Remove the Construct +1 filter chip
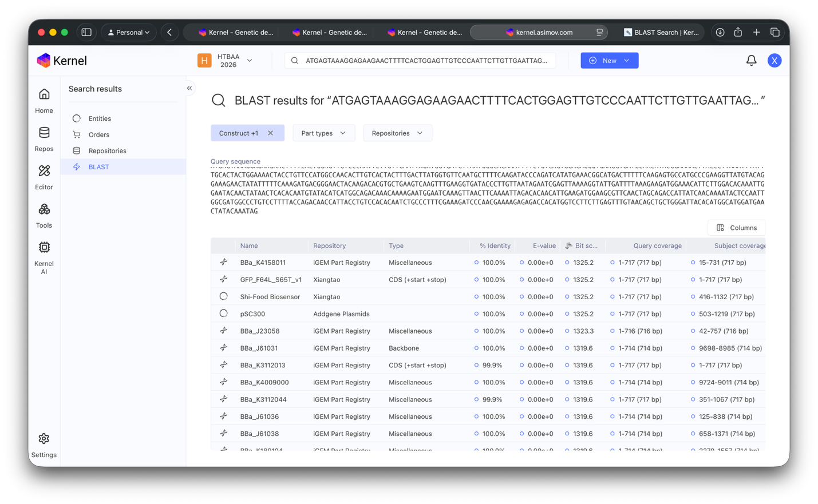Viewport: 818px width, 504px height. pyautogui.click(x=271, y=133)
